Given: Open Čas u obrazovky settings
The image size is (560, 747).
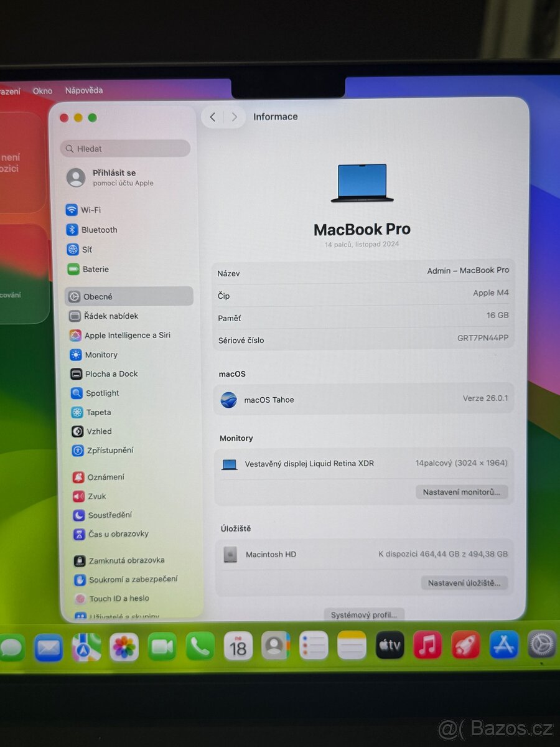Looking at the screenshot, I should pyautogui.click(x=111, y=534).
